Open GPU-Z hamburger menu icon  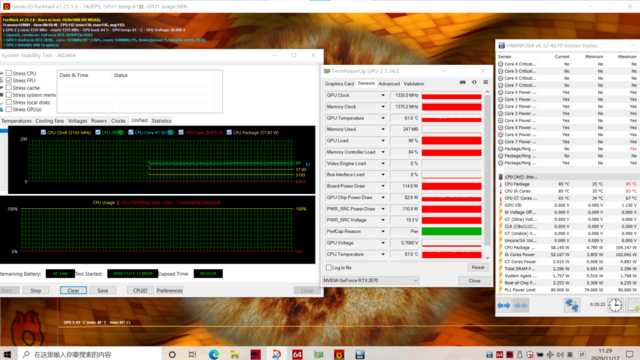tap(485, 82)
